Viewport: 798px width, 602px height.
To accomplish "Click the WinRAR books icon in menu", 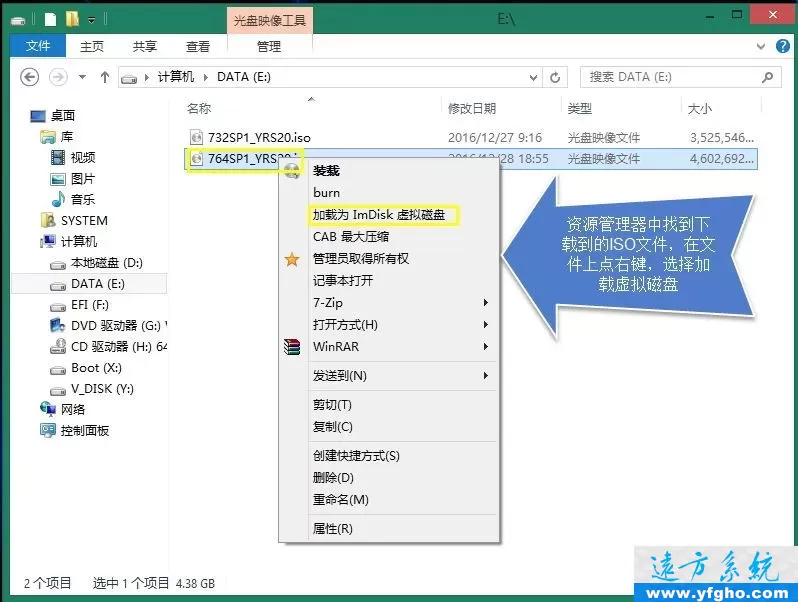I will pyautogui.click(x=292, y=347).
